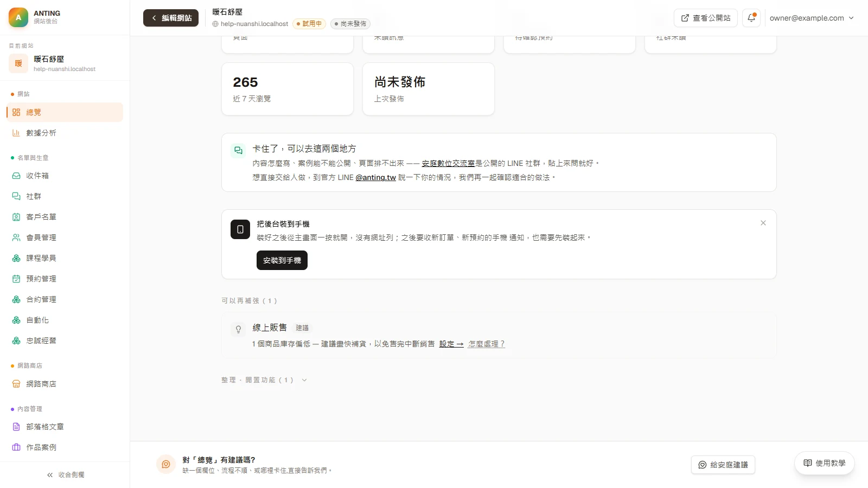
Task: Open 使用教學 tutorial button
Action: click(x=825, y=463)
